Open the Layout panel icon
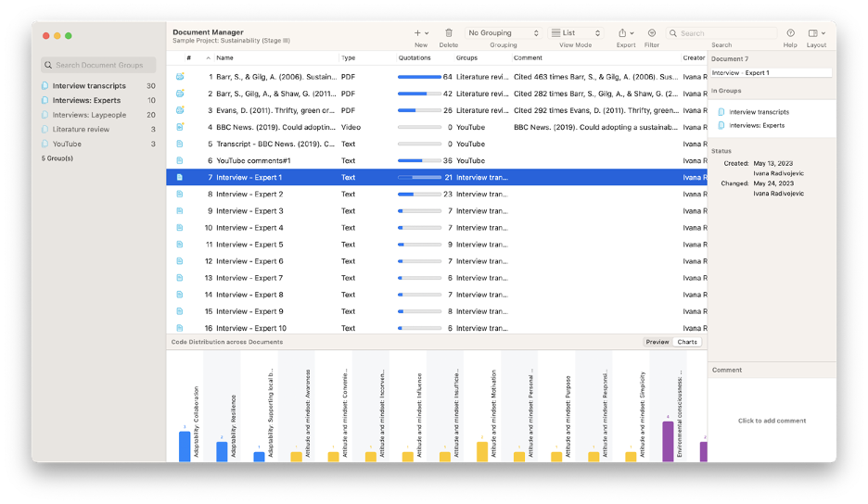The height and width of the screenshot is (504, 868). [812, 33]
